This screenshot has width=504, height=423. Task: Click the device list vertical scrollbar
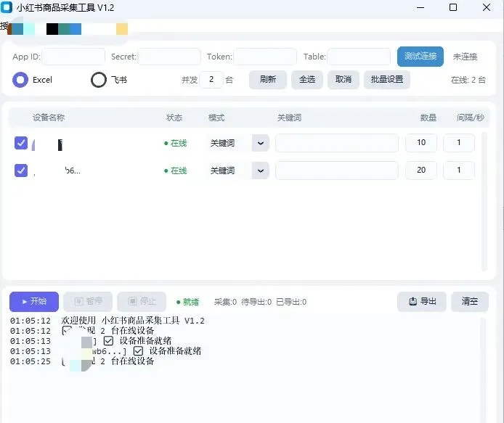[x=484, y=202]
